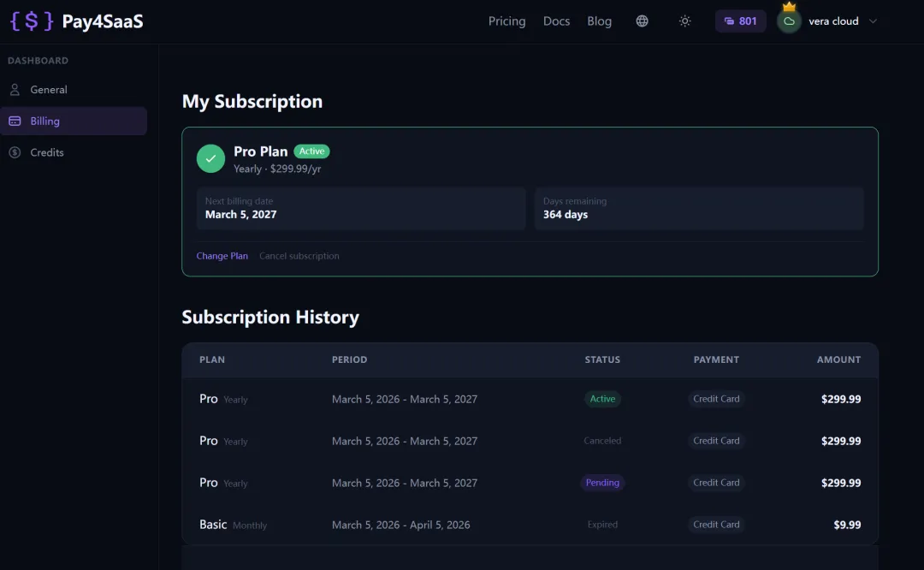
Task: Click the Credits coin icon in sidebar
Action: (x=15, y=152)
